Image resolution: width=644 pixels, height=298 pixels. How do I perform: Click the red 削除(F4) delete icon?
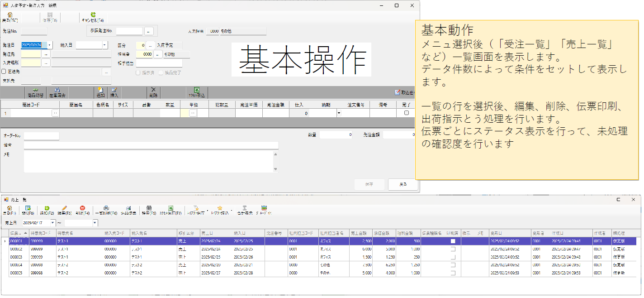coord(82,208)
